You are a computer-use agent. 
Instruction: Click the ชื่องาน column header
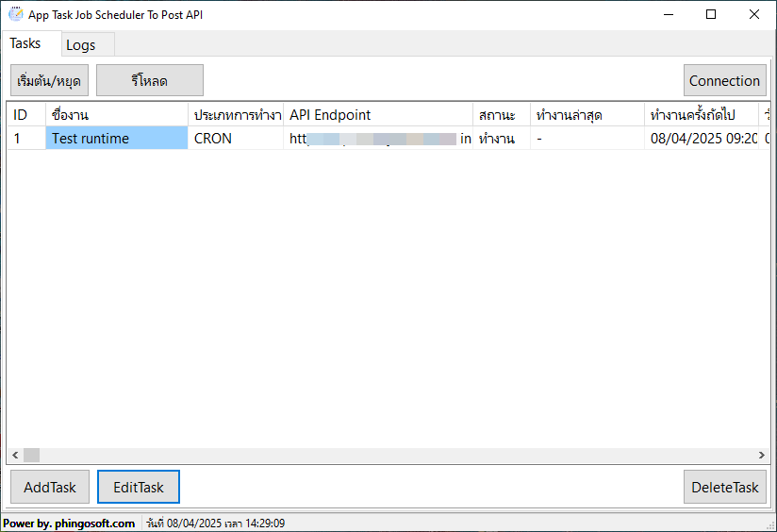click(x=117, y=115)
